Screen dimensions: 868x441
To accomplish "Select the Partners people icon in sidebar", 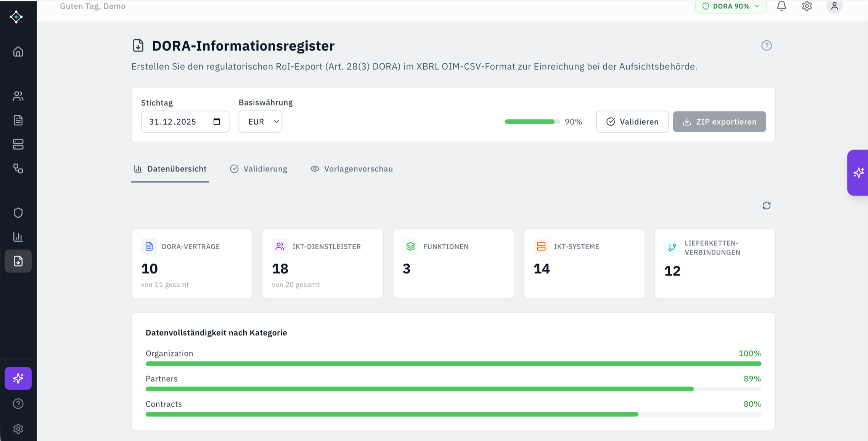I will [x=18, y=96].
